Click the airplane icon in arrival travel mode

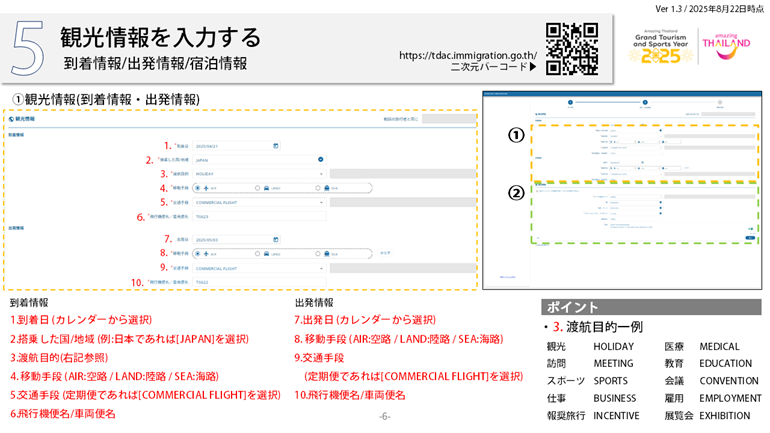(206, 188)
